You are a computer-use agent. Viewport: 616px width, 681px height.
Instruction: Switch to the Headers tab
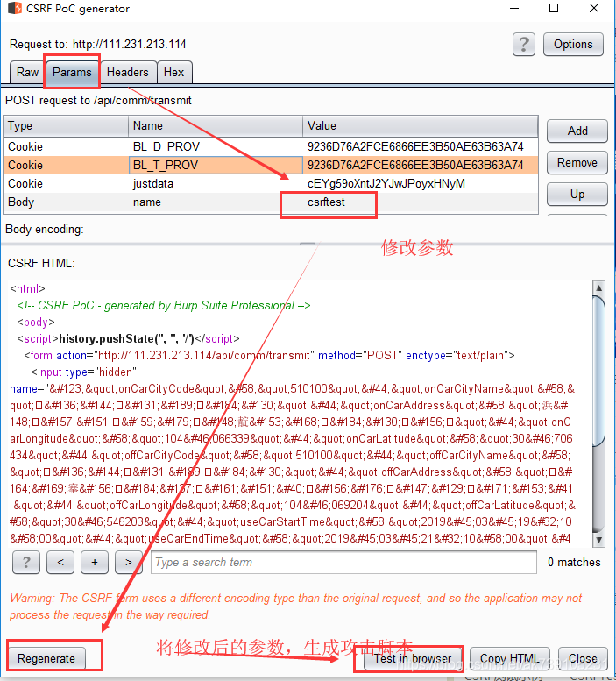(x=128, y=72)
